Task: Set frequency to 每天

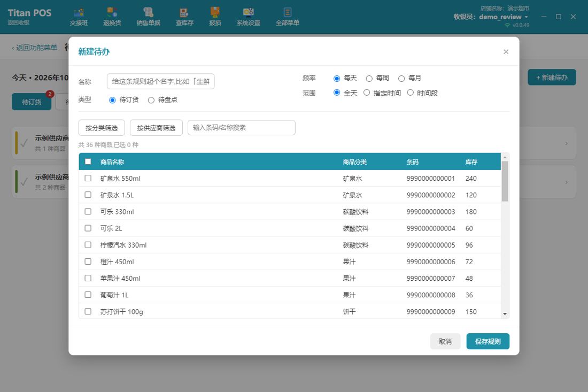Action: [x=337, y=79]
